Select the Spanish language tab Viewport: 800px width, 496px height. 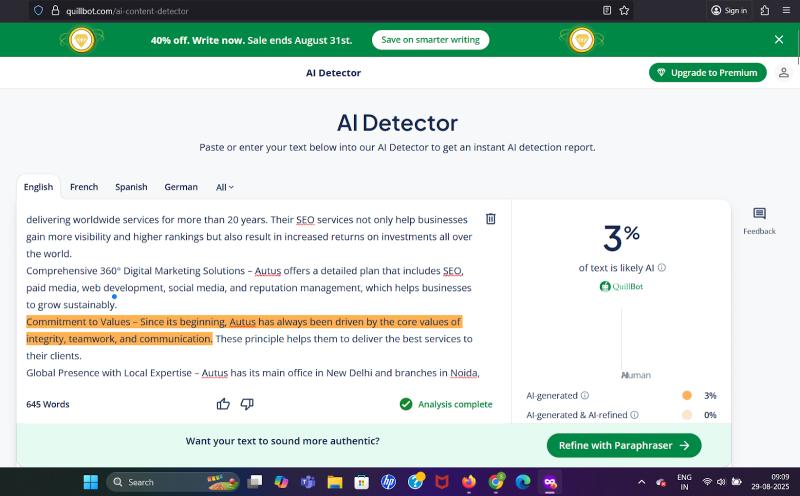[131, 187]
